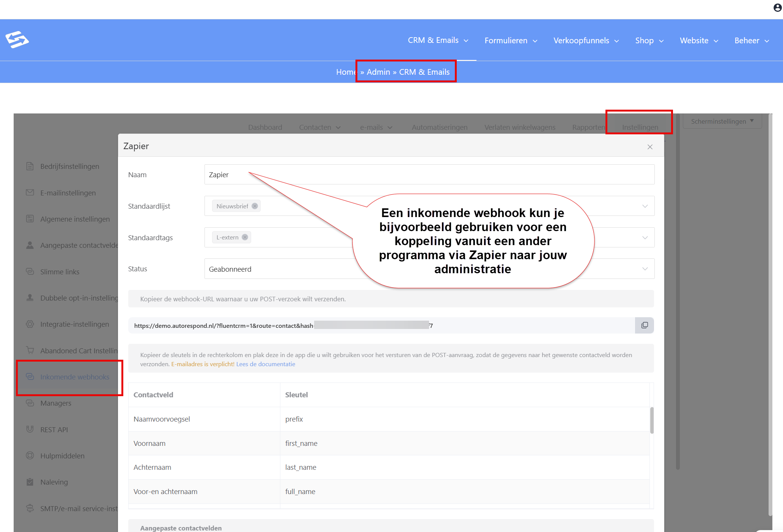
Task: Click into the Naam input field
Action: pos(429,175)
